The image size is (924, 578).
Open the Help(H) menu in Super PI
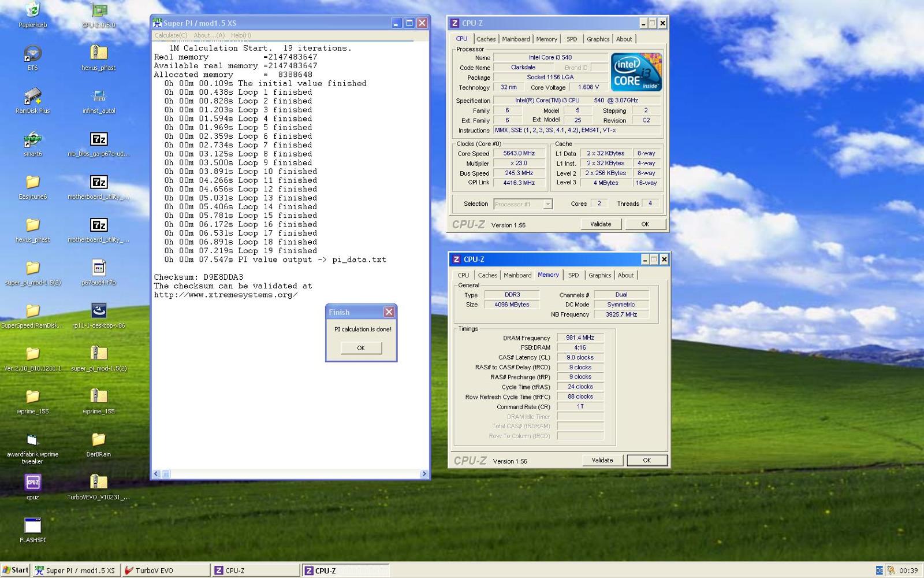point(241,35)
